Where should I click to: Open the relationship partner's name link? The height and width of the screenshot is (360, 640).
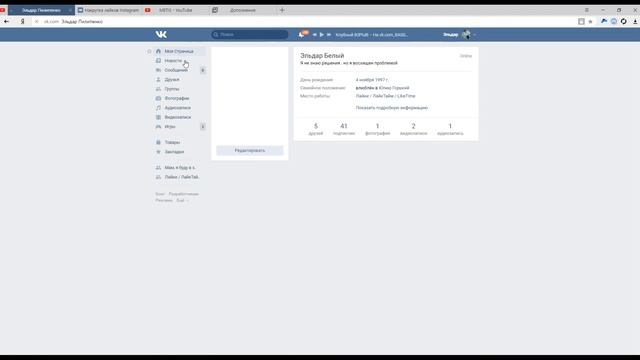pos(394,88)
